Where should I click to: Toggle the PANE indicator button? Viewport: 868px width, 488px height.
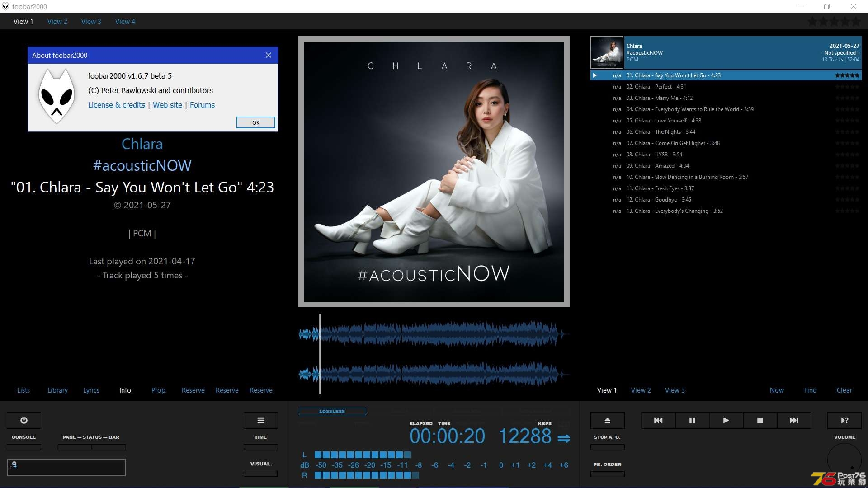click(x=75, y=447)
